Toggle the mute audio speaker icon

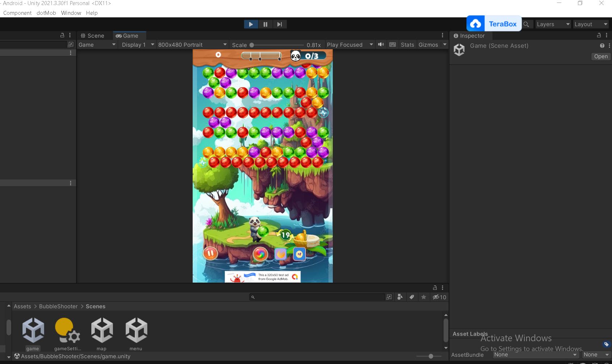pos(381,45)
